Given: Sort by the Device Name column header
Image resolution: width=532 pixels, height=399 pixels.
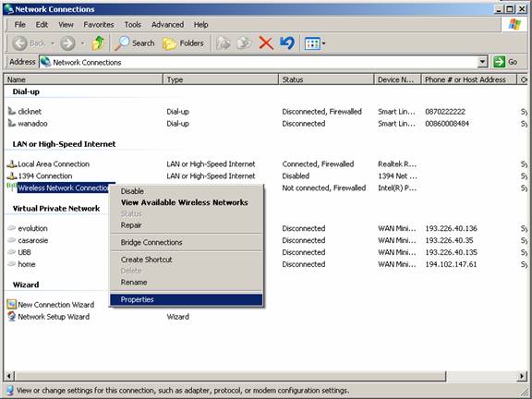Looking at the screenshot, I should (397, 79).
